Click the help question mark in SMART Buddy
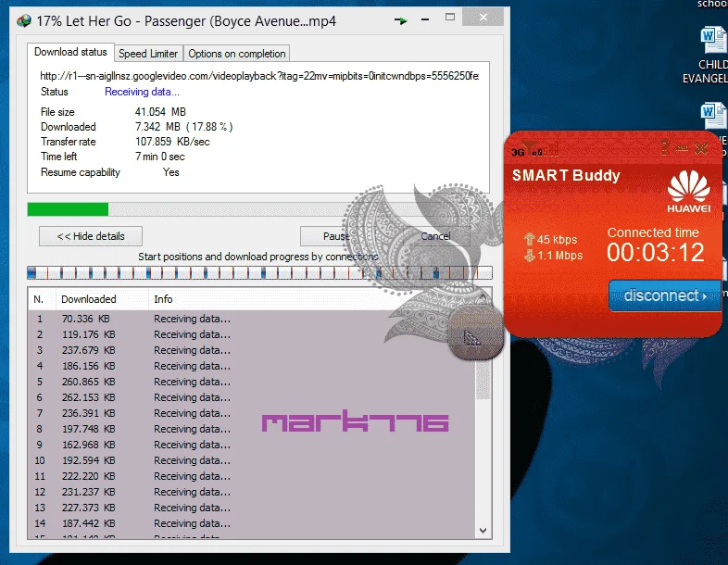Screen dimensions: 728x565 [665, 147]
